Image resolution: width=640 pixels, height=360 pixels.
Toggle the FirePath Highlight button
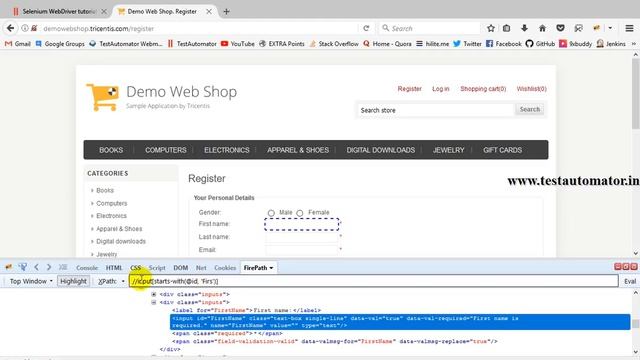click(x=73, y=281)
